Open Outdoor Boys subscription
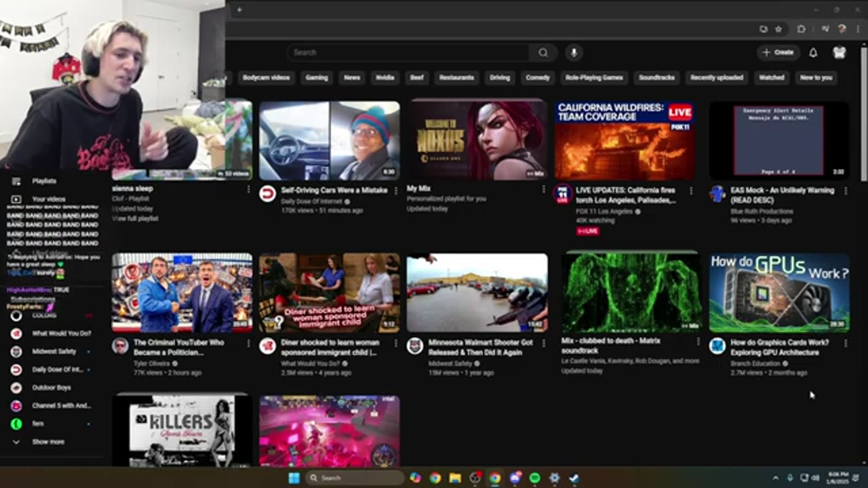 click(52, 388)
